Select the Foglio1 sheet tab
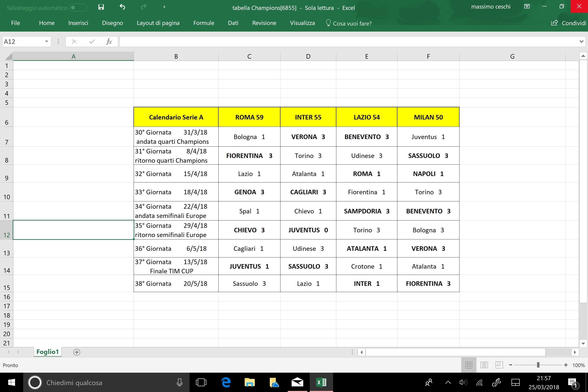 click(47, 352)
